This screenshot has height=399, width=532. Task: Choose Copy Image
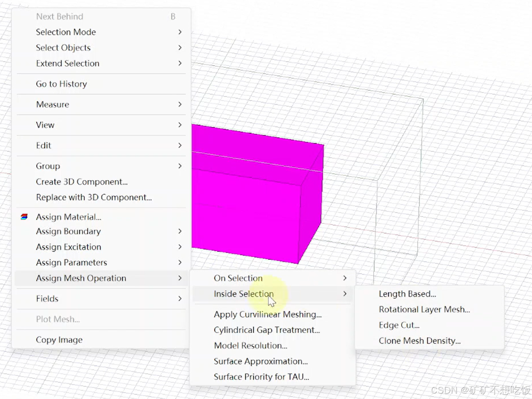101,340
